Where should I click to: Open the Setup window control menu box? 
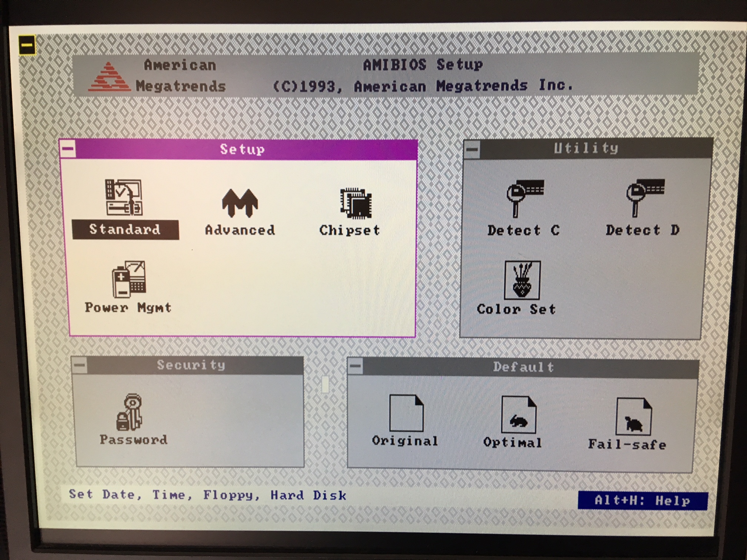(68, 149)
